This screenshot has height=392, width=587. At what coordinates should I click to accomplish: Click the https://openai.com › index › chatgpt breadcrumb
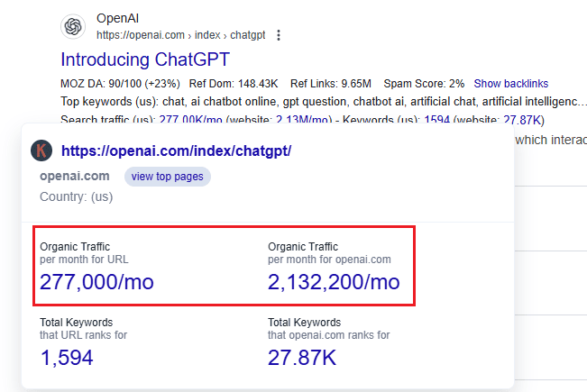tap(181, 35)
